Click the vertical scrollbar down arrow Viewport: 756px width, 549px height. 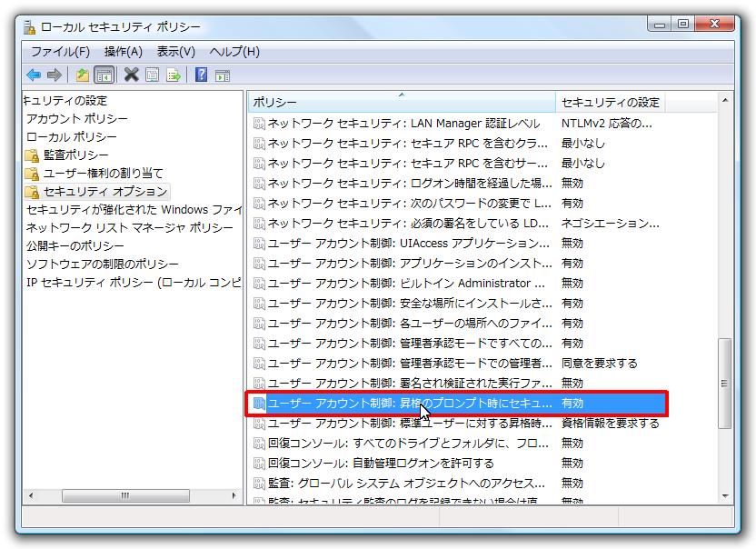[x=724, y=495]
